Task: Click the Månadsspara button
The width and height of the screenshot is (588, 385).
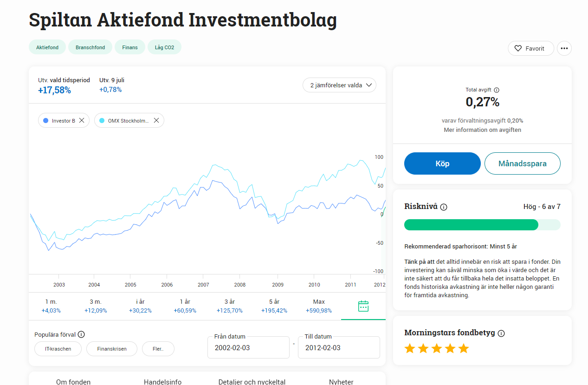Action: 522,163
